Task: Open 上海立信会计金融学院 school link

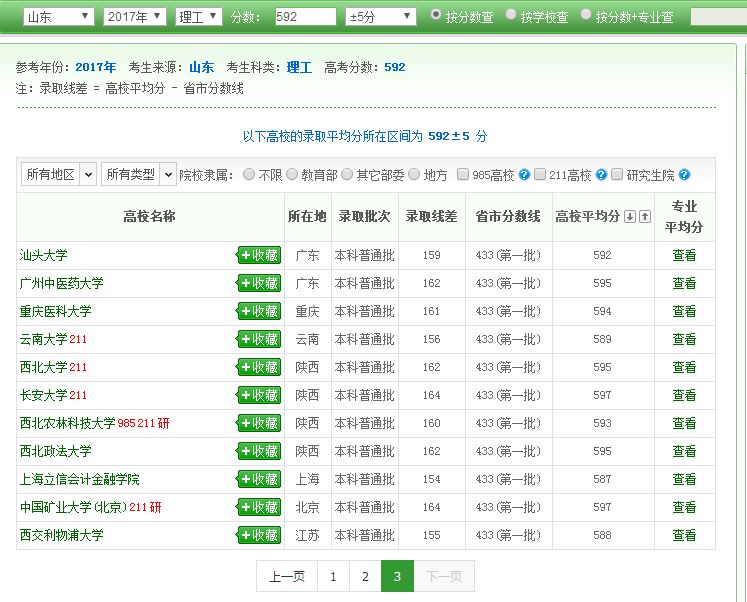Action: pos(80,479)
